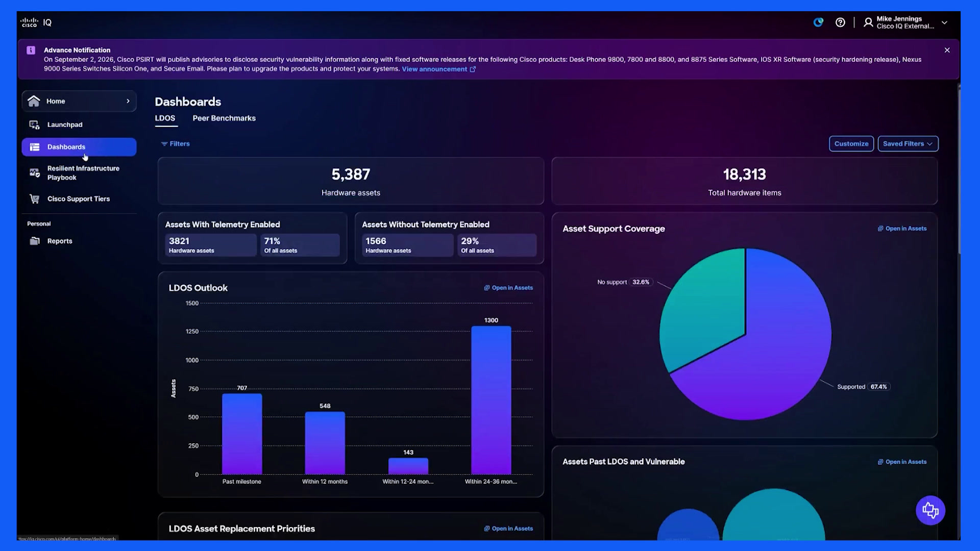Click Open in Assets on LDOS Outlook
Screen dimensions: 980x551
[x=508, y=288]
